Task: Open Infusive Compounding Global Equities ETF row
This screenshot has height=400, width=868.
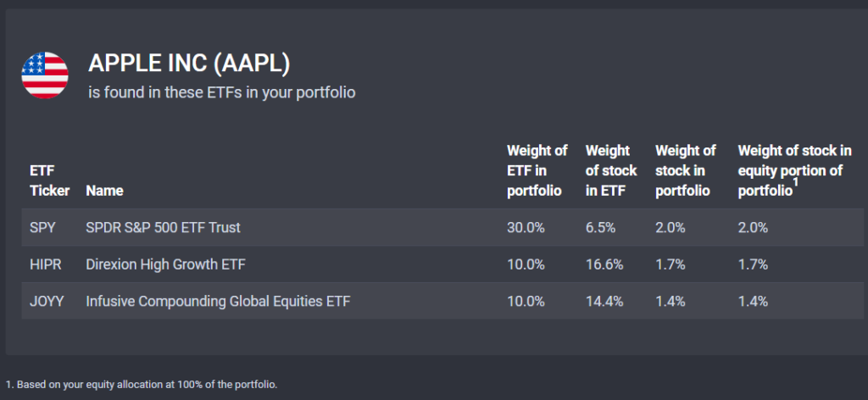Action: tap(442, 302)
